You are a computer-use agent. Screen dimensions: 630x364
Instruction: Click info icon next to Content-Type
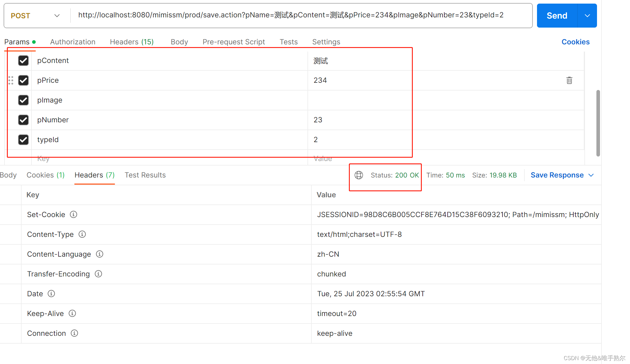click(82, 234)
